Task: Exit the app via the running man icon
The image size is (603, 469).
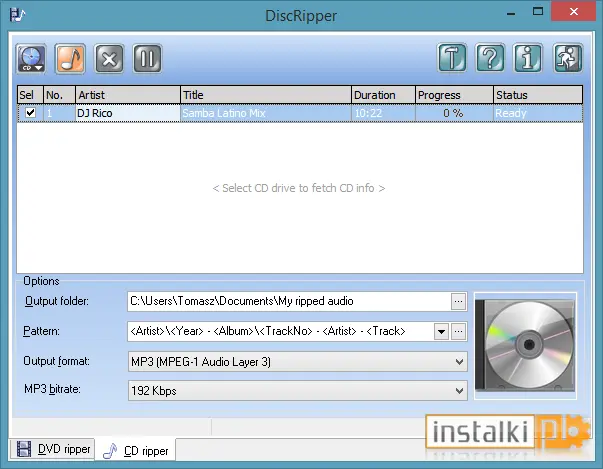Action: [x=568, y=58]
